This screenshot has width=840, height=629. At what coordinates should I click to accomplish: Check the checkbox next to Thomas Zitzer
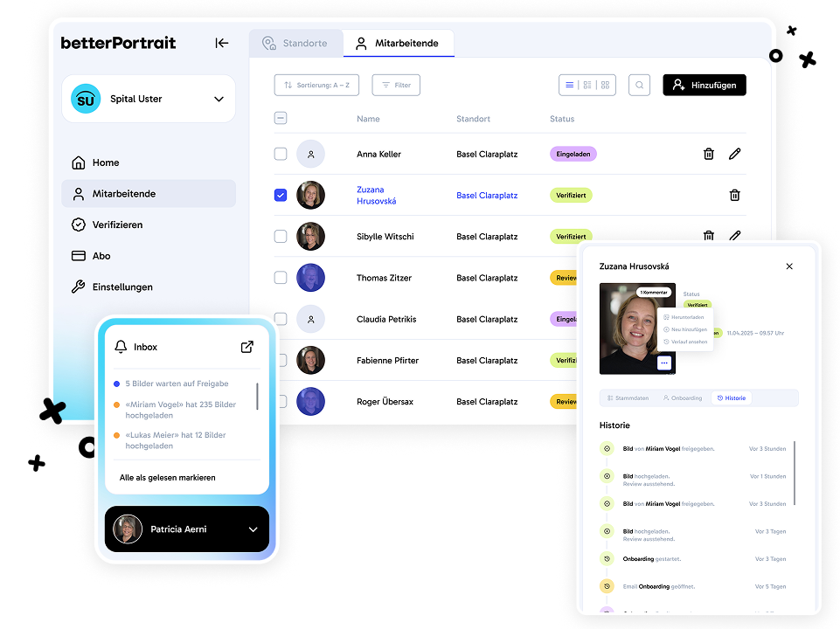[281, 278]
